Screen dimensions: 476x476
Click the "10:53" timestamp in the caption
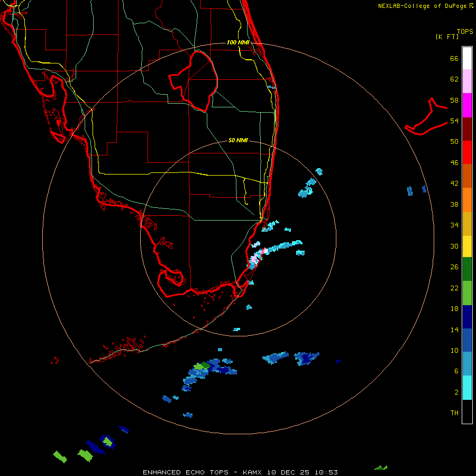point(326,472)
